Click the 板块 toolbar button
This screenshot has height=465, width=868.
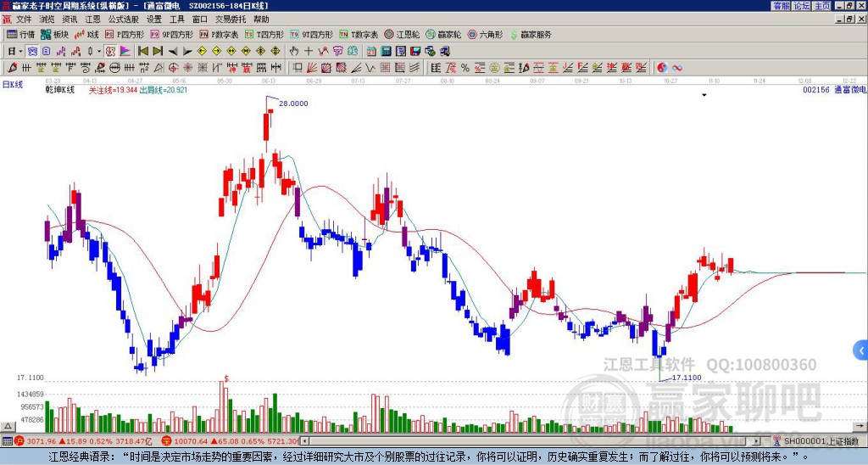tap(55, 34)
